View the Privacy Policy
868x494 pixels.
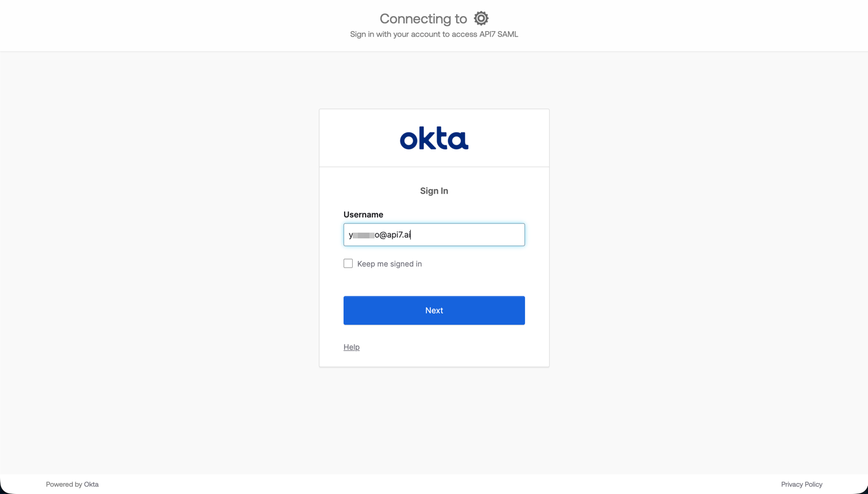[801, 484]
